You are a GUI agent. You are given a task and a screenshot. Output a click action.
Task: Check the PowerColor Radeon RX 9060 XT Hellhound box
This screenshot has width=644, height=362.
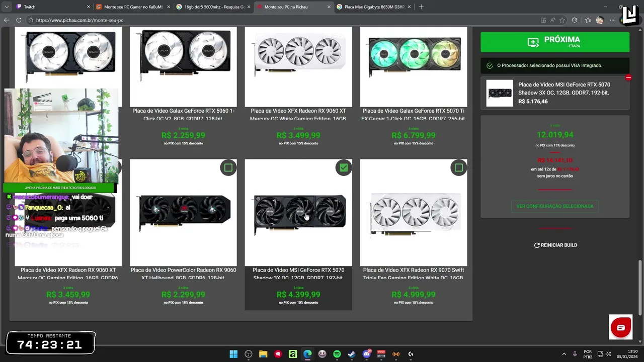tap(228, 167)
